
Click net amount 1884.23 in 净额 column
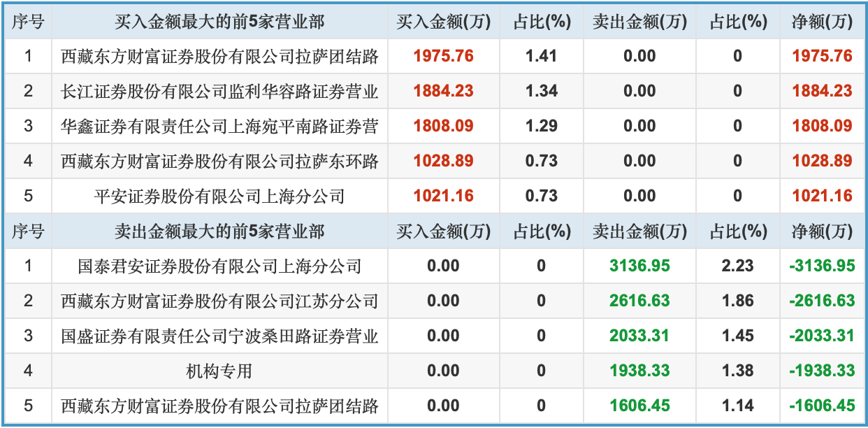tap(823, 91)
